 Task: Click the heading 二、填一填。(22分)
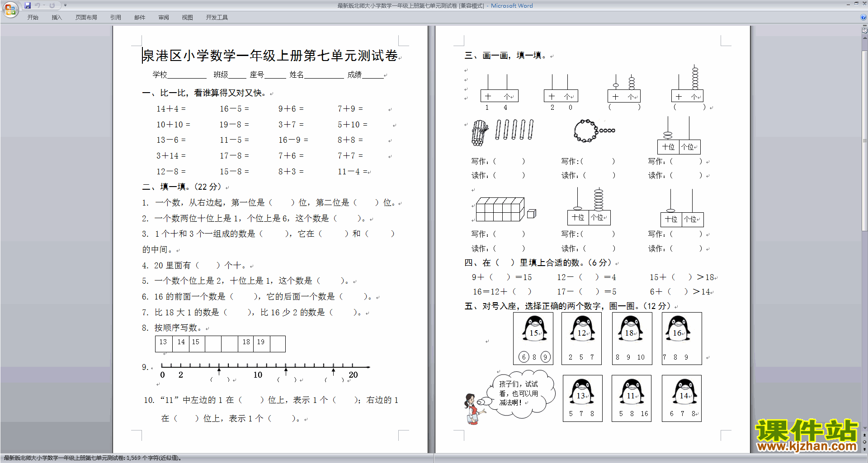coord(182,187)
